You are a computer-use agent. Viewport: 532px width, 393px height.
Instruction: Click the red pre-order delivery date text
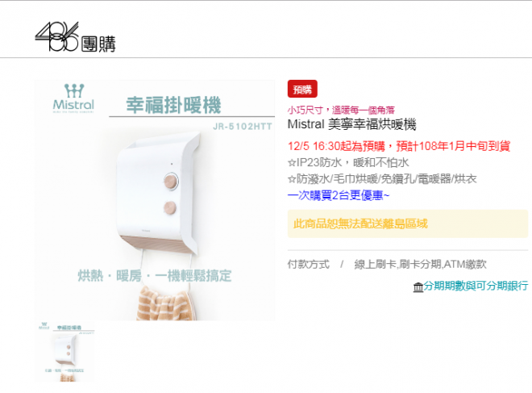(x=399, y=146)
